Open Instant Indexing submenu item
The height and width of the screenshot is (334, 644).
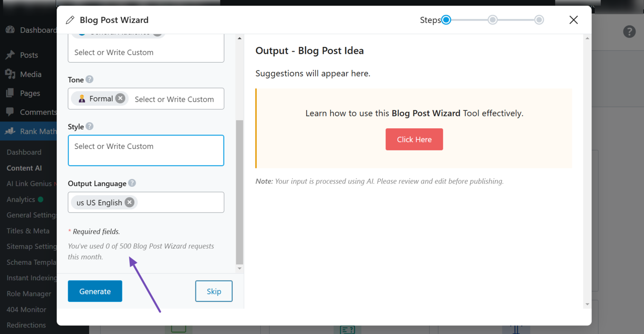point(31,278)
